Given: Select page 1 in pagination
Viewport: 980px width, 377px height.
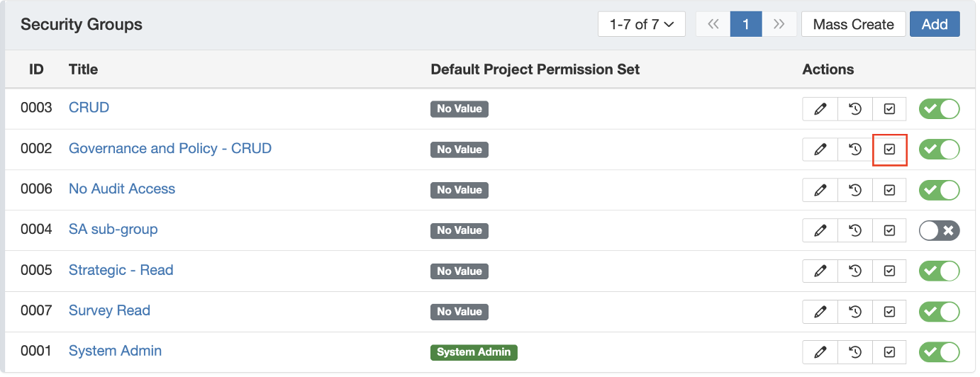Looking at the screenshot, I should (x=746, y=24).
